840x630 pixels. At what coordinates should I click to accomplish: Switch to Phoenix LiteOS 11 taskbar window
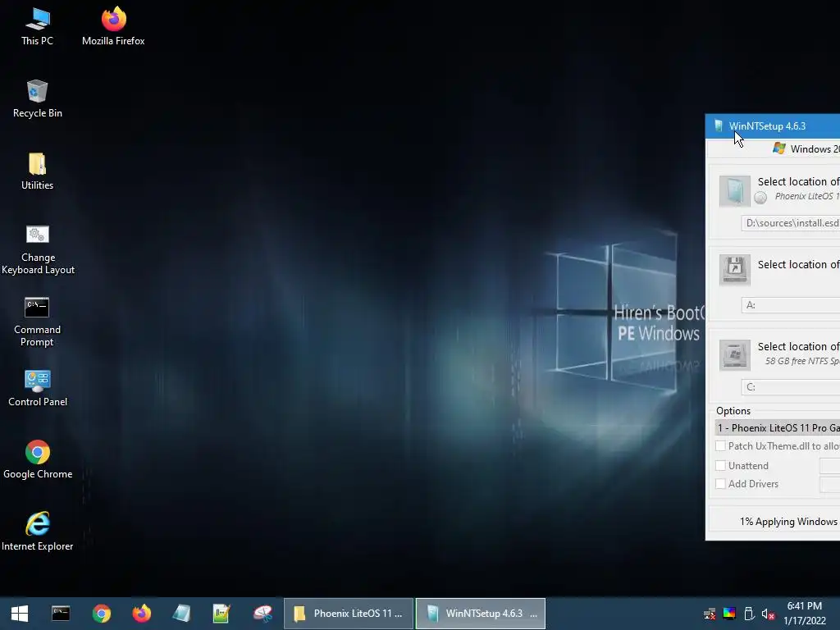point(348,614)
